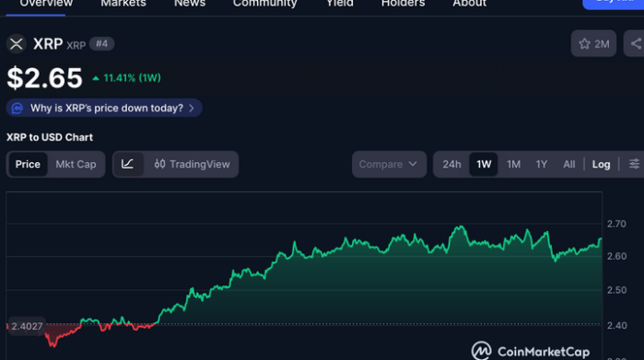Click the 2.60 axis label
This screenshot has width=644, height=360.
[616, 256]
